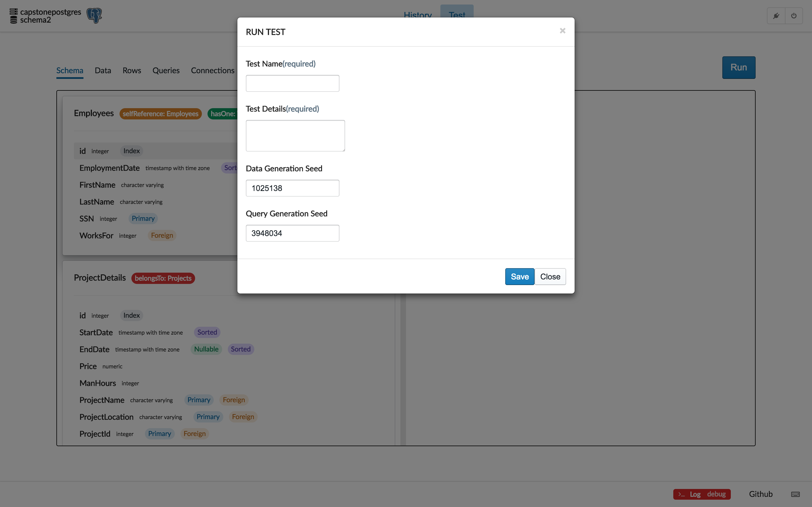The image size is (812, 507).
Task: Open the Queries tab
Action: tap(166, 70)
